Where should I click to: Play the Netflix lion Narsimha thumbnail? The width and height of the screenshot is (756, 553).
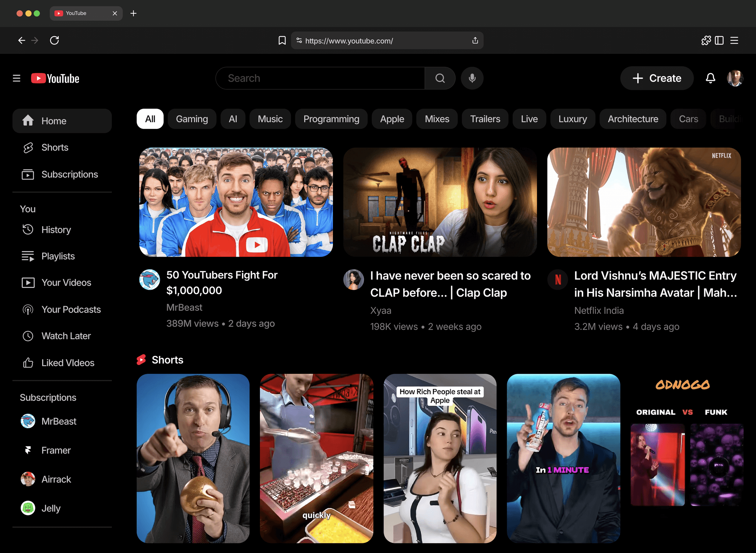[644, 202]
